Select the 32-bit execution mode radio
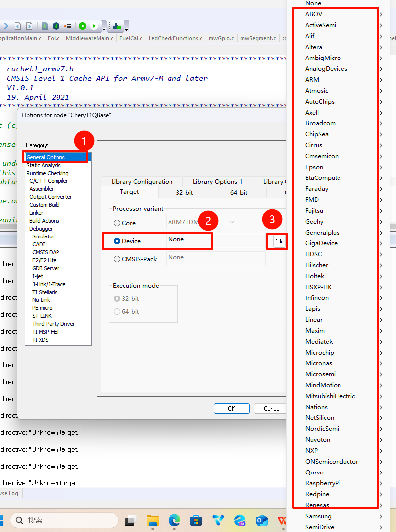This screenshot has height=532, width=396. tap(117, 299)
